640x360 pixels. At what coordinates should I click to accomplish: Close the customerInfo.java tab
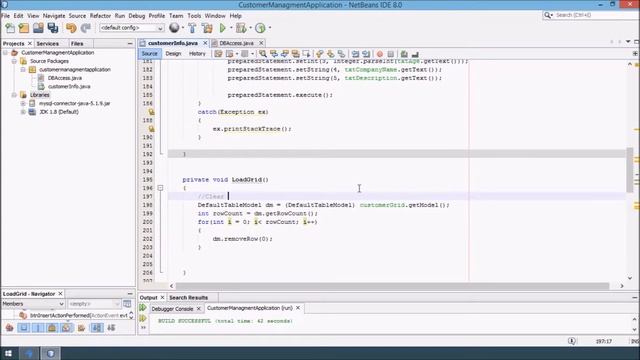[x=205, y=43]
